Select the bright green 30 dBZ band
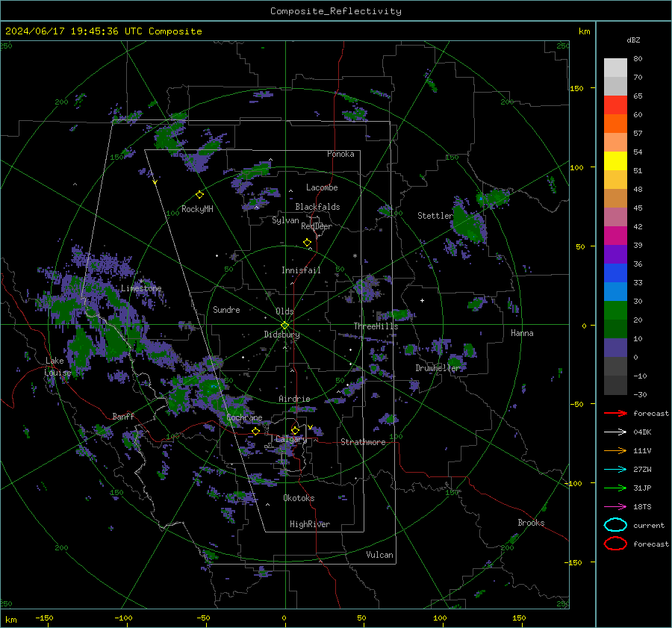The width and height of the screenshot is (672, 628). click(x=615, y=310)
